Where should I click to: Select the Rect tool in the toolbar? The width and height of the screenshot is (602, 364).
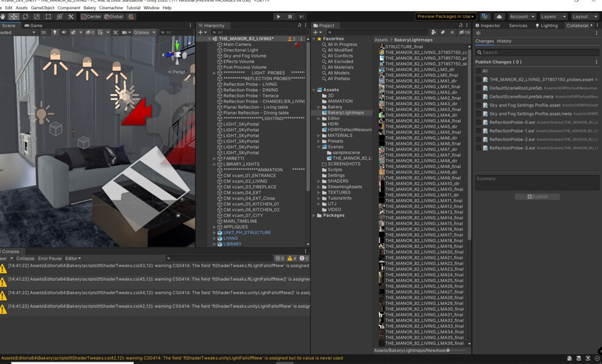tap(48, 16)
